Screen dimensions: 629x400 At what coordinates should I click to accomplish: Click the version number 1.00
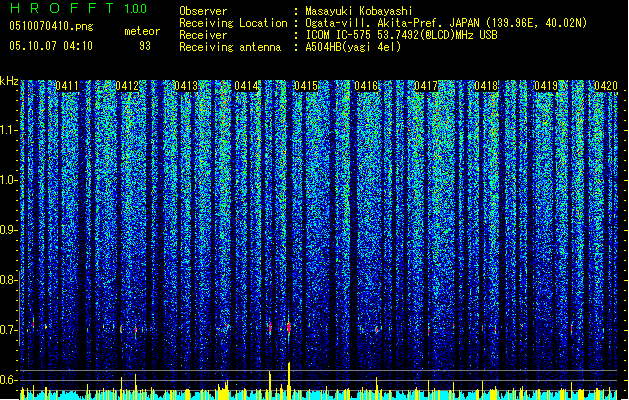click(x=136, y=9)
